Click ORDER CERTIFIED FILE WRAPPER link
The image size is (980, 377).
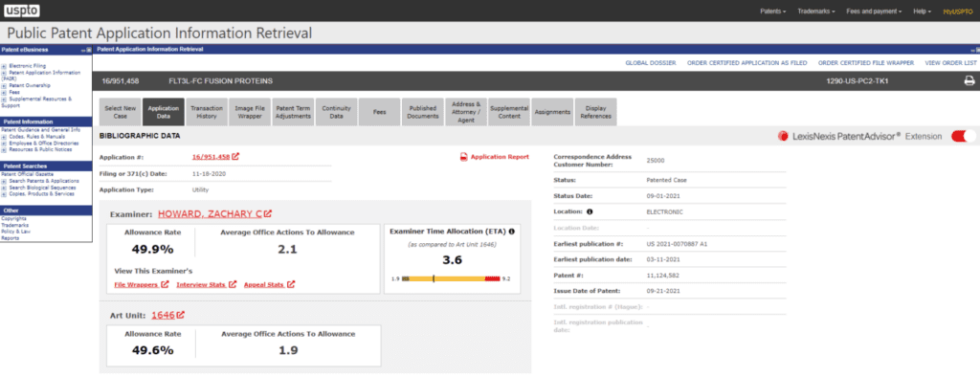pyautogui.click(x=866, y=63)
